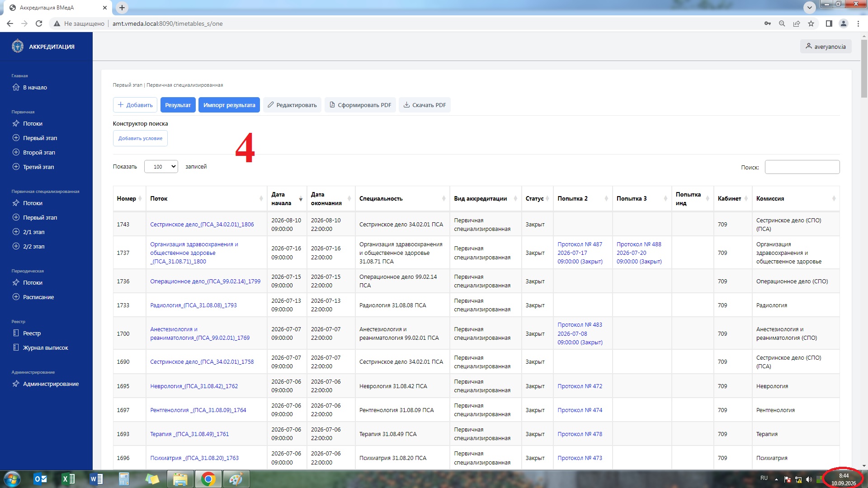Viewport: 868px width, 488px height.
Task: Open the records-per-page dropdown showing 100
Action: pos(161,167)
